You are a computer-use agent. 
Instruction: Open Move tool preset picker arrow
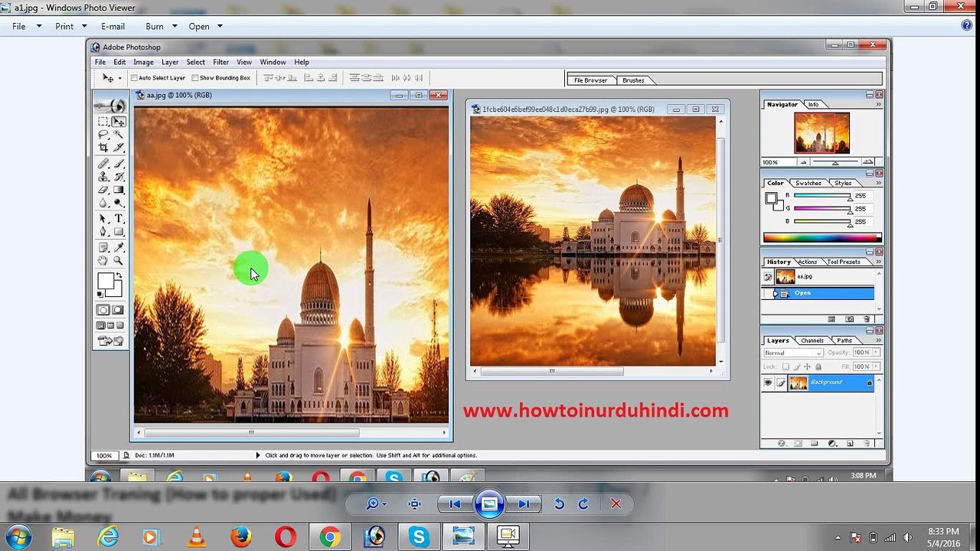point(119,78)
